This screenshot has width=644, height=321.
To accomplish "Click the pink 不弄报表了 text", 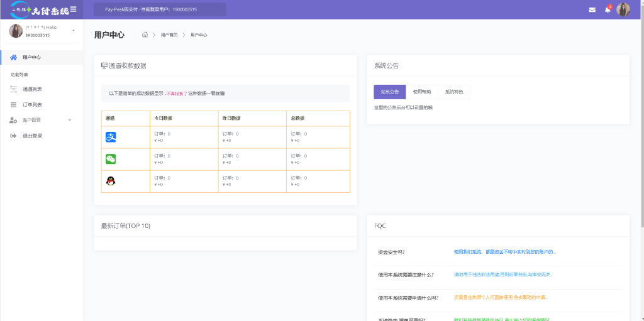I will pos(177,94).
